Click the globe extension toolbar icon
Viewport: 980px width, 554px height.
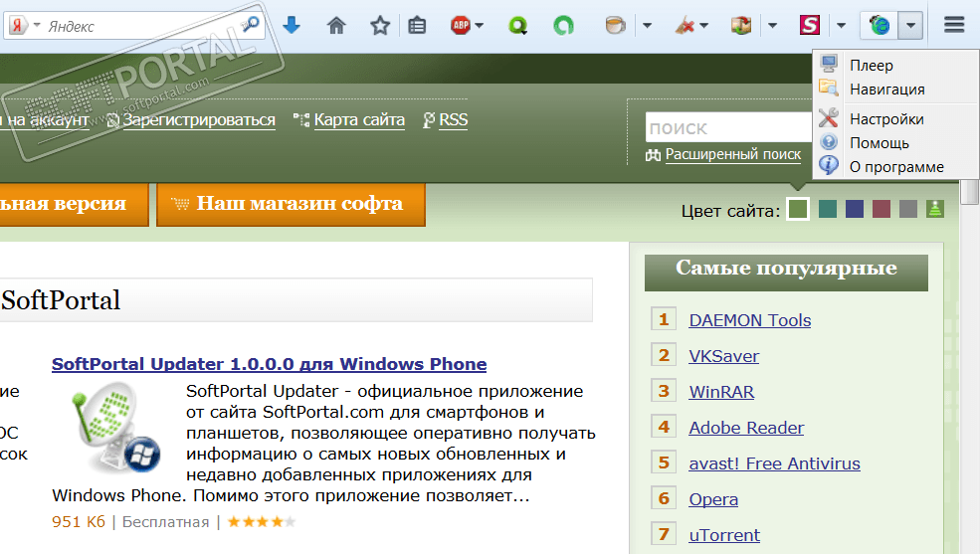[x=880, y=26]
